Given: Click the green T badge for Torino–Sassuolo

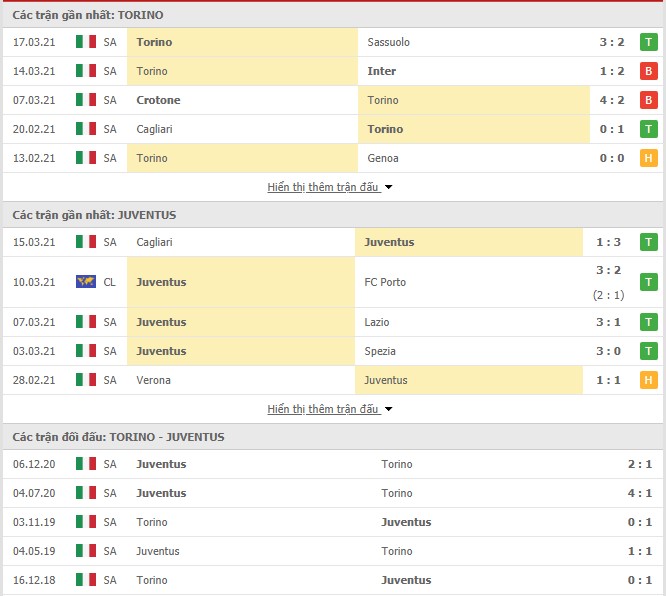Looking at the screenshot, I should coord(648,42).
